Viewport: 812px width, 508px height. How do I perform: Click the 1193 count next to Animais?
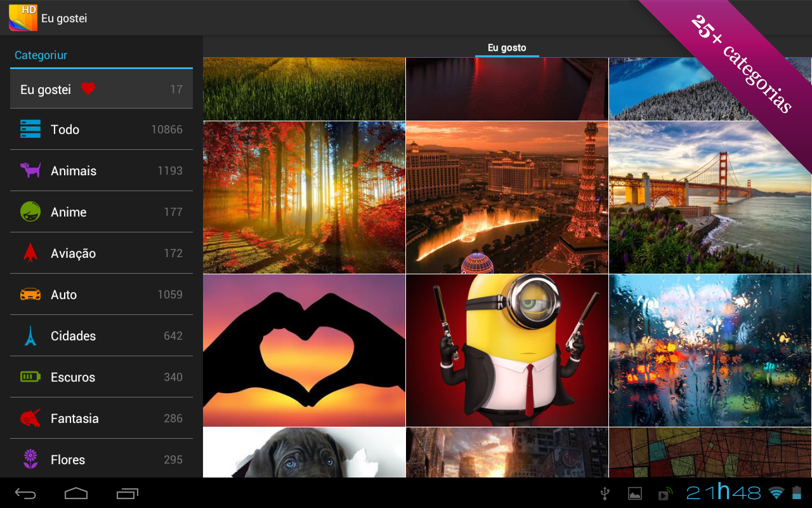coord(170,171)
